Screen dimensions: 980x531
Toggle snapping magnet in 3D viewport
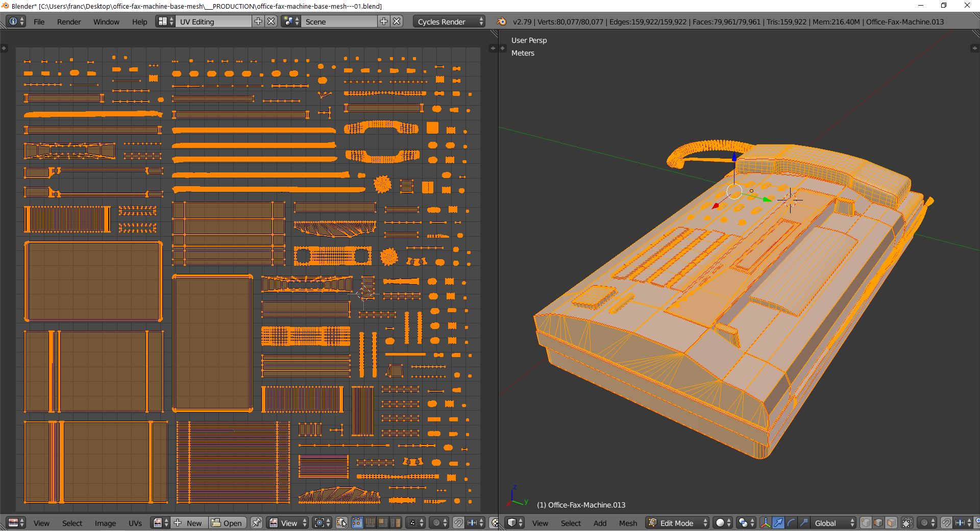[946, 523]
